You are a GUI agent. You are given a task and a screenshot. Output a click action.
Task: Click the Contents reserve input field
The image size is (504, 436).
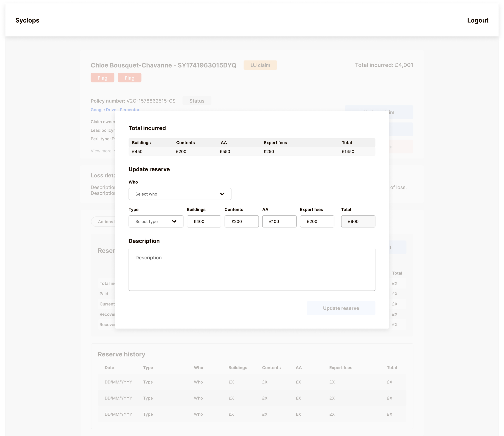click(241, 221)
